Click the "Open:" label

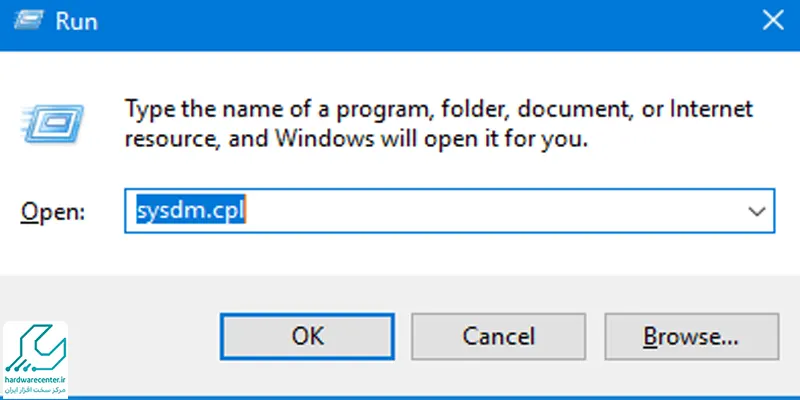click(x=54, y=213)
